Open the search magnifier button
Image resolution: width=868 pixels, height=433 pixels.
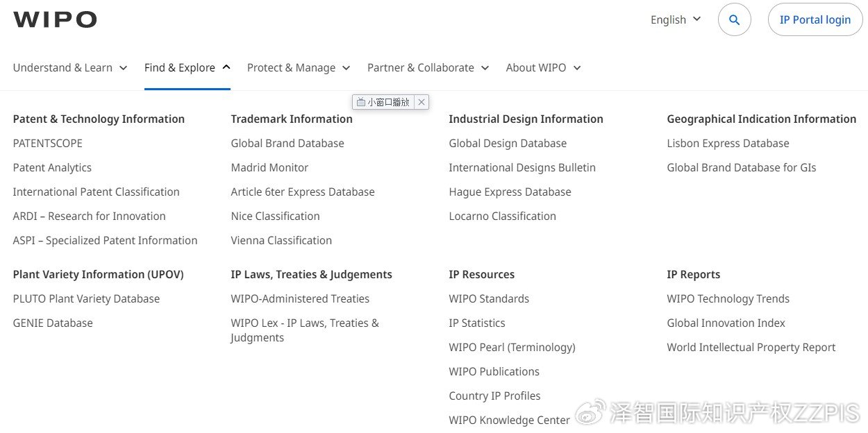[734, 19]
